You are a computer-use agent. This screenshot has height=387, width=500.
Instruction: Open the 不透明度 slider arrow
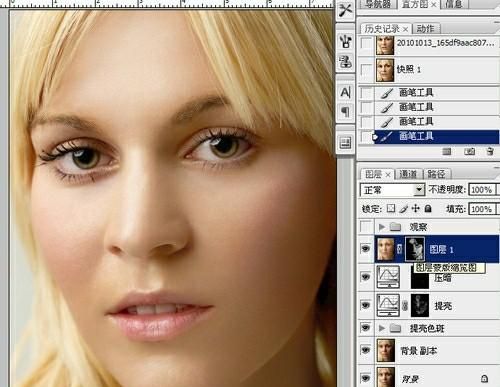coord(498,190)
